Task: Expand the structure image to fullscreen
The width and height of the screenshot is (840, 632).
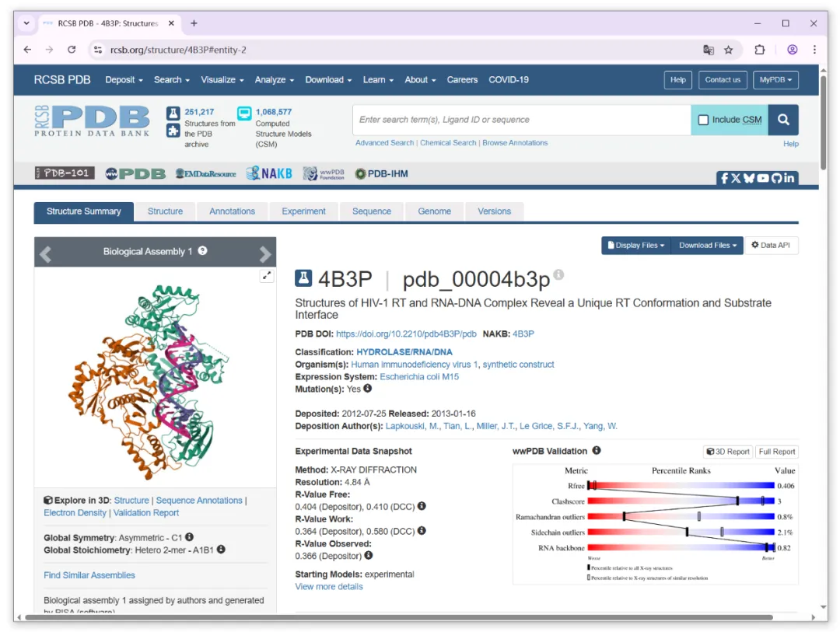Action: click(266, 276)
